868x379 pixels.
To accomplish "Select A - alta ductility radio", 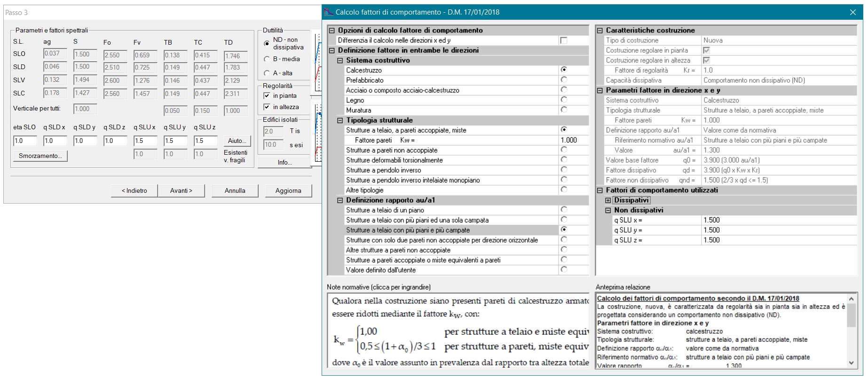I will (x=267, y=73).
